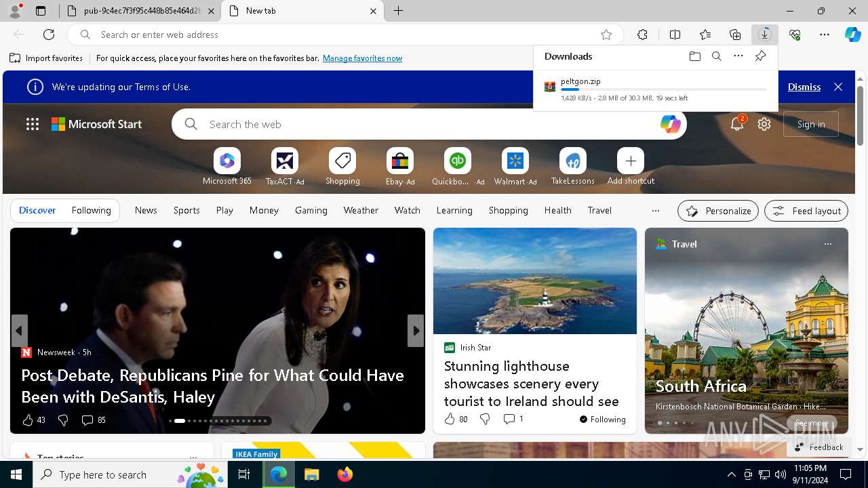Open the Gaming category
868x488 pixels.
[x=311, y=210]
